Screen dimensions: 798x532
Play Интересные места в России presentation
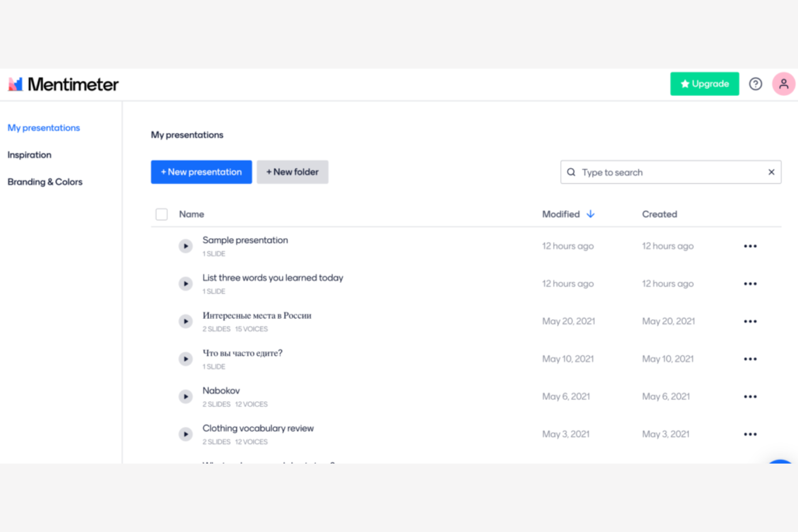point(185,322)
